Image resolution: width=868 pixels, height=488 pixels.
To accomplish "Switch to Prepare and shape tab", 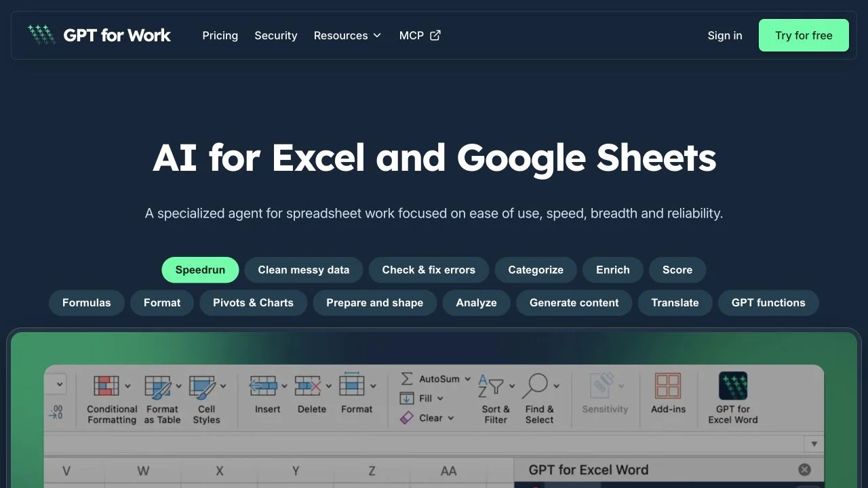I will [x=374, y=303].
